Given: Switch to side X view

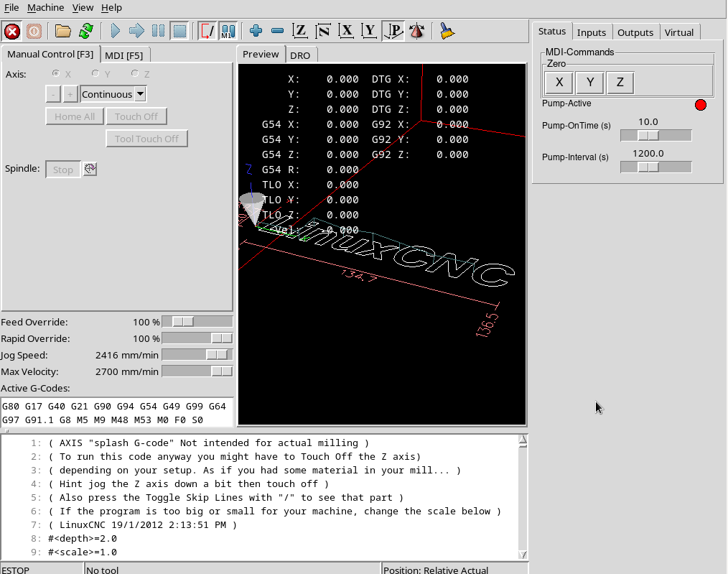Looking at the screenshot, I should point(346,32).
